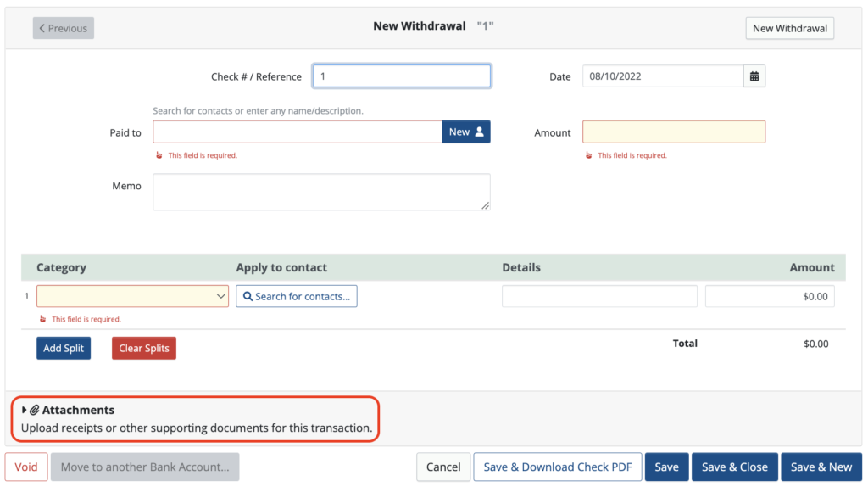The image size is (868, 487).
Task: Click inside the Memo text area
Action: [x=321, y=192]
